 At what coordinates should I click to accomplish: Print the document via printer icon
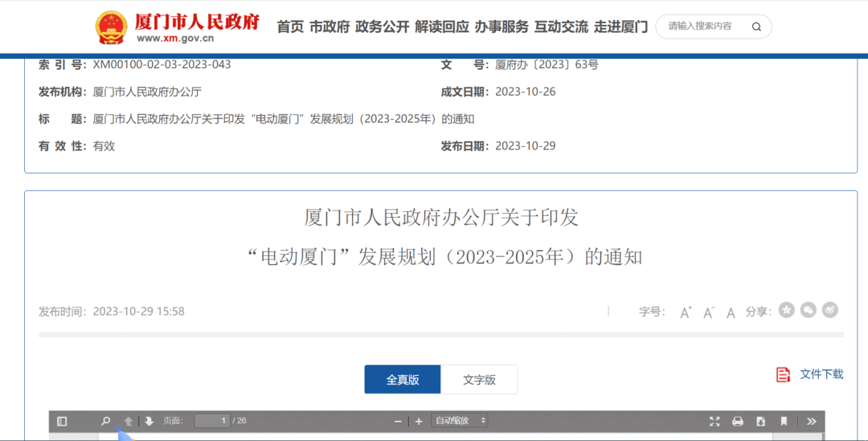coord(737,422)
